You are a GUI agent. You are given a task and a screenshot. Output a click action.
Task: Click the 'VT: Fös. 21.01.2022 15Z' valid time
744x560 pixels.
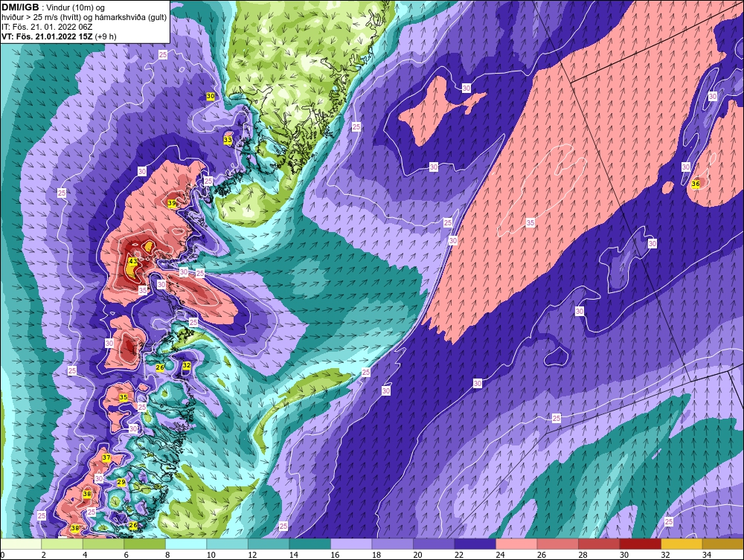point(47,36)
